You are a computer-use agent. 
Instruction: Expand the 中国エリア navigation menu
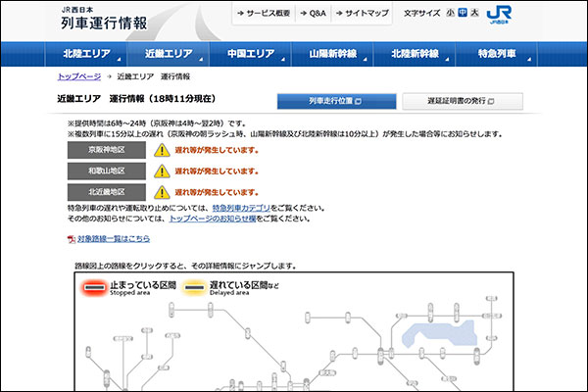[250, 54]
